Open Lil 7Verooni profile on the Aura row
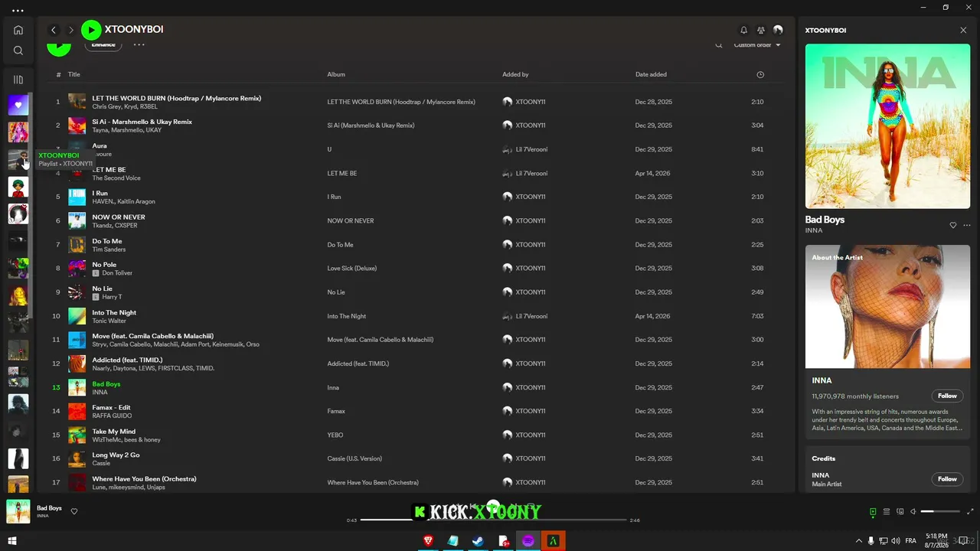Screen dimensions: 980x551 [531, 149]
